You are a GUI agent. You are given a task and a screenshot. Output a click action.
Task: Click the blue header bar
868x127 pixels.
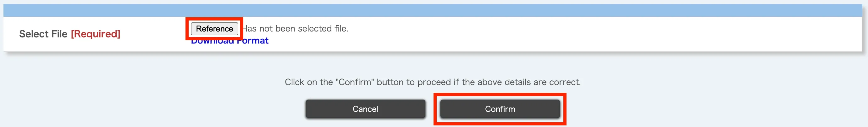[433, 10]
